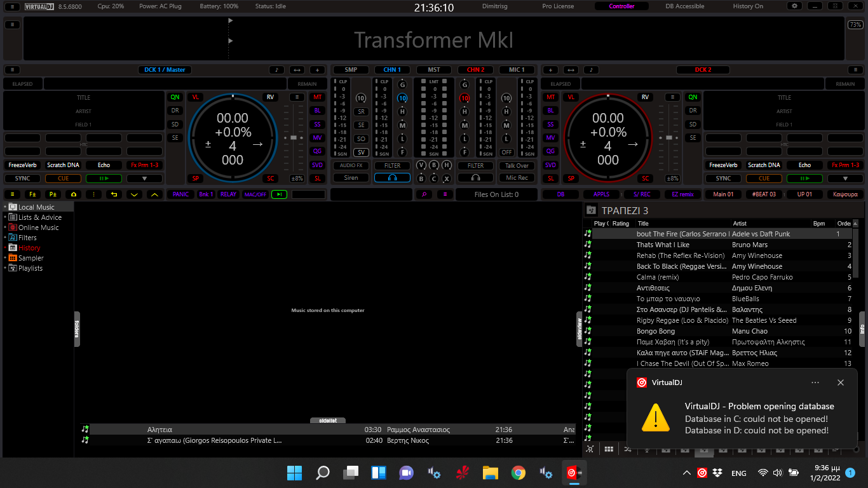
Task: Toggle MT on Deck 1
Action: [x=317, y=97]
